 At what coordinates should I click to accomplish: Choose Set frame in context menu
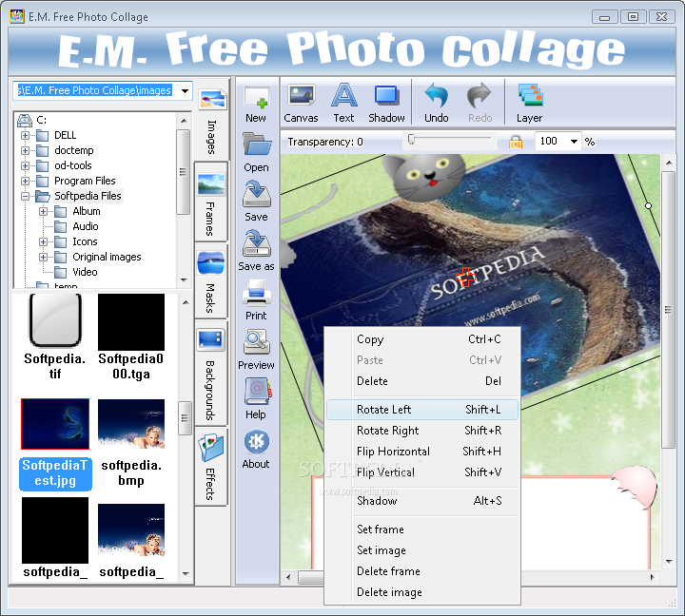point(422,529)
